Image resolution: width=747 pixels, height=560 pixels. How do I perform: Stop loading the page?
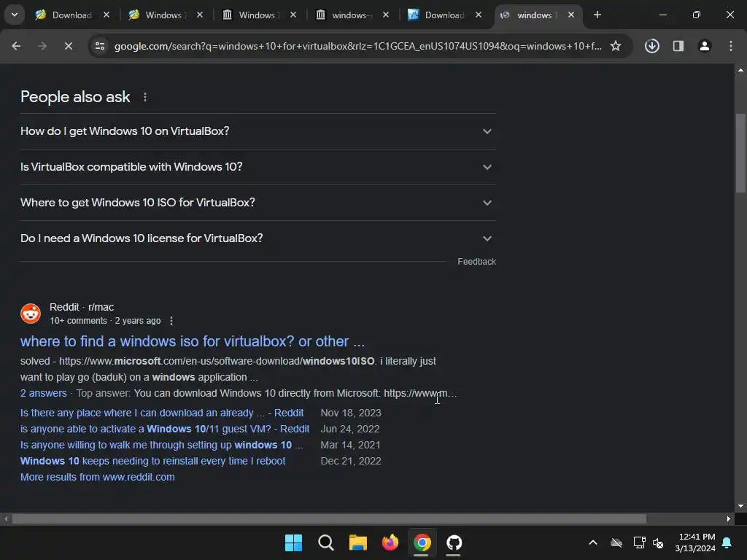68,46
